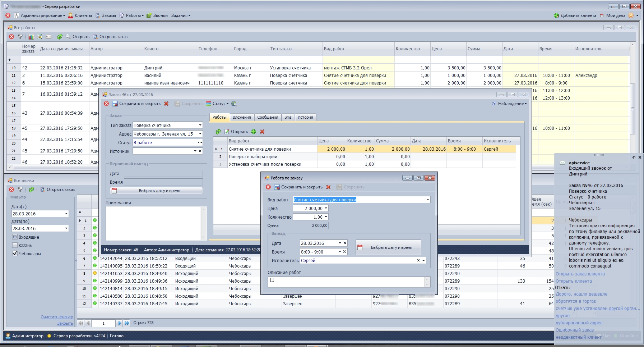Expand the Источник dropdown arrow
The image size is (644, 347).
195,151
